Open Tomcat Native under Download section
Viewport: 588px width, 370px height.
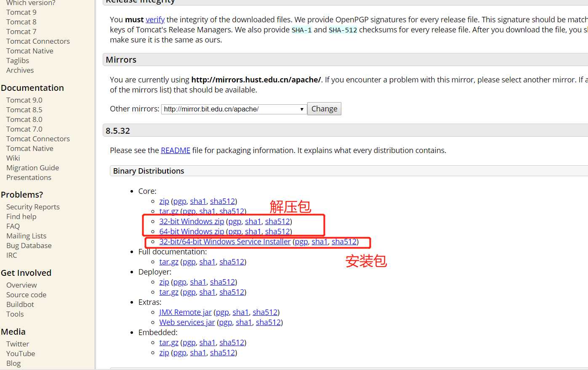[x=29, y=51]
